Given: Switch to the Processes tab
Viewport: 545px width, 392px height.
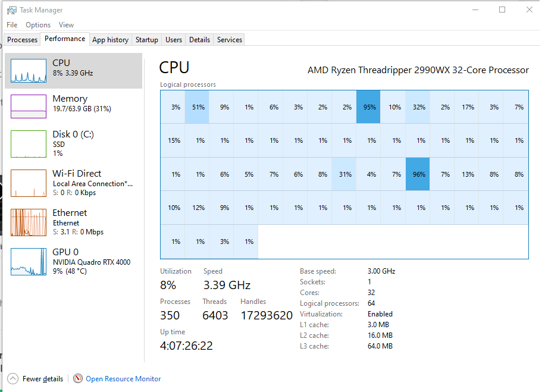Looking at the screenshot, I should [22, 40].
